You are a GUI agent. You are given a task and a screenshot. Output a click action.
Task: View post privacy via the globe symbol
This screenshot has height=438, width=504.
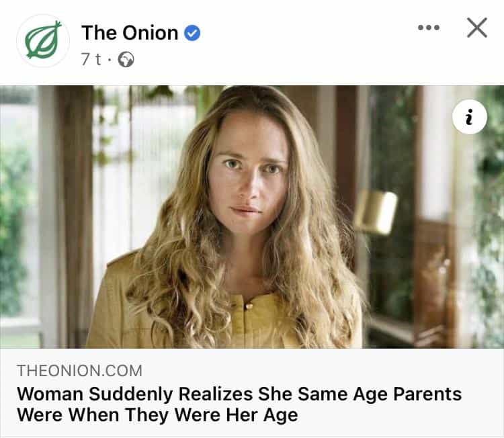(126, 60)
